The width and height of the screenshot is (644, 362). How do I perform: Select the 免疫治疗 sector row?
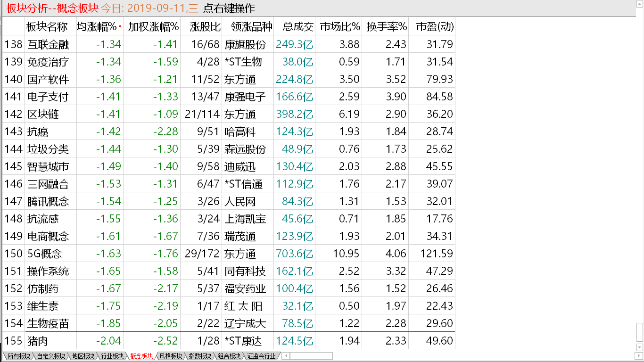(229, 62)
